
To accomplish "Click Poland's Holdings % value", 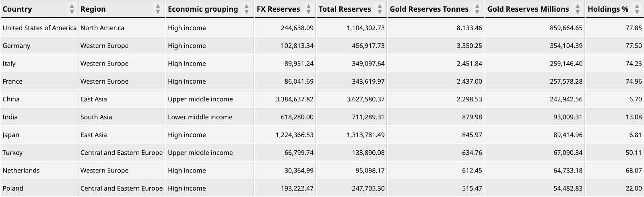I will (634, 188).
